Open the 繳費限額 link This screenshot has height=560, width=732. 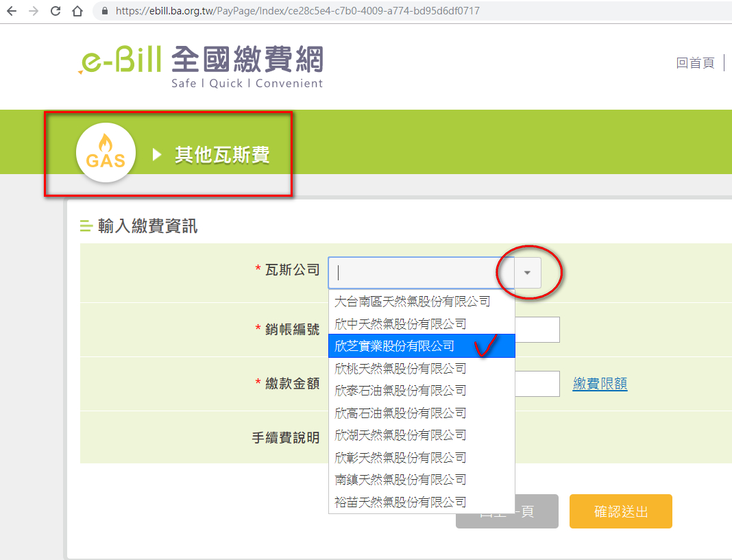[600, 384]
